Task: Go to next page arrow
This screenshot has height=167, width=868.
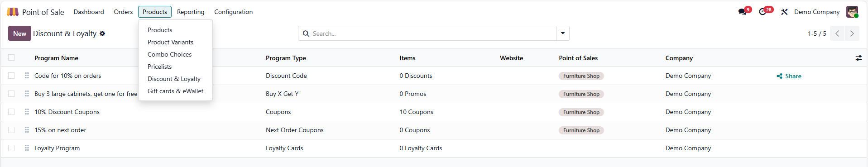Action: 852,33
